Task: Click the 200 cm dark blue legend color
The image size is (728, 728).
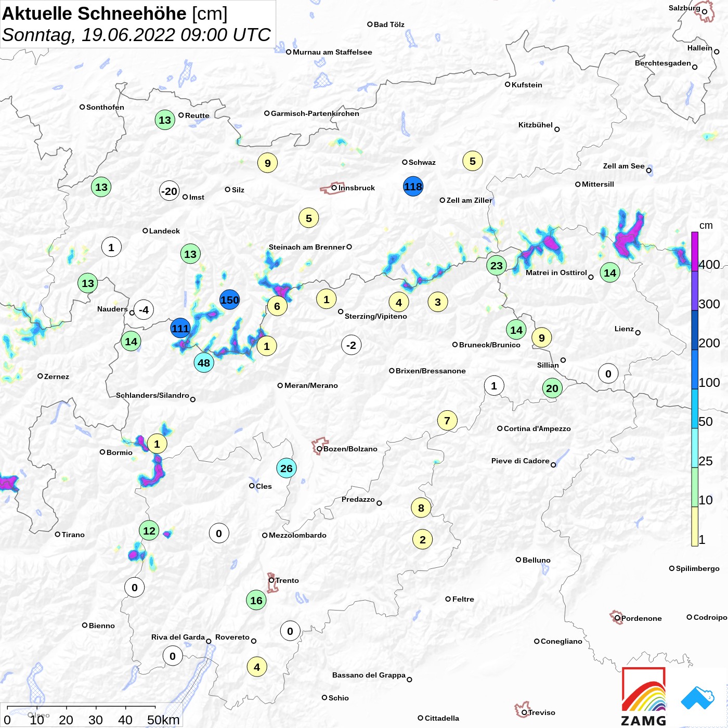Action: [x=695, y=330]
